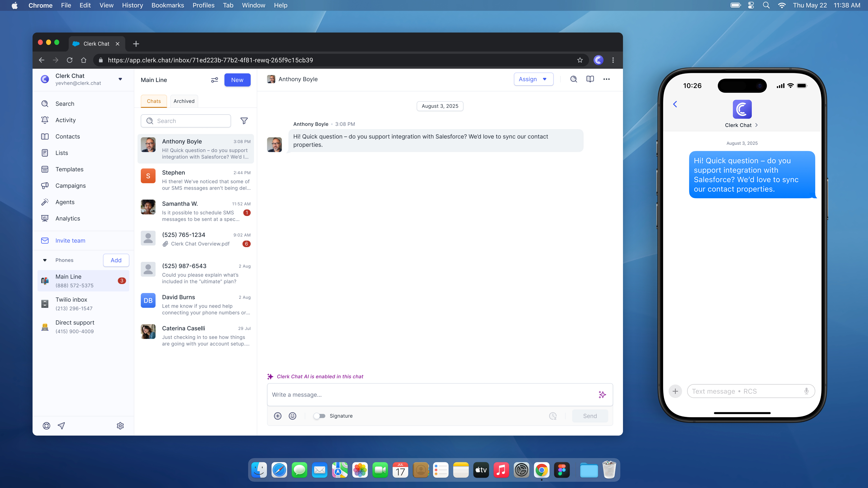The width and height of the screenshot is (868, 488).
Task: Collapse the Phones section triangle
Action: [x=45, y=260]
